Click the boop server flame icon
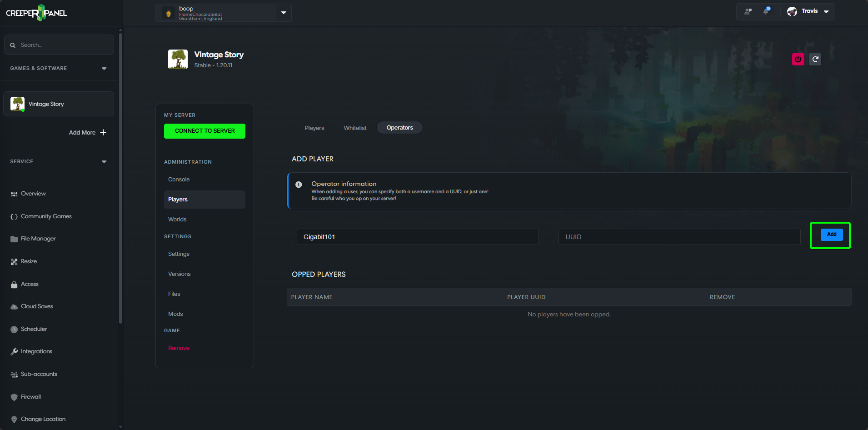The height and width of the screenshot is (430, 868). 169,14
